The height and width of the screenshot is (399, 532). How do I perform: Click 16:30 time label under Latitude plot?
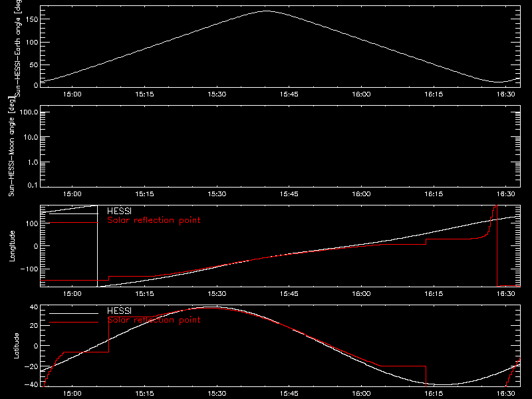pyautogui.click(x=506, y=394)
